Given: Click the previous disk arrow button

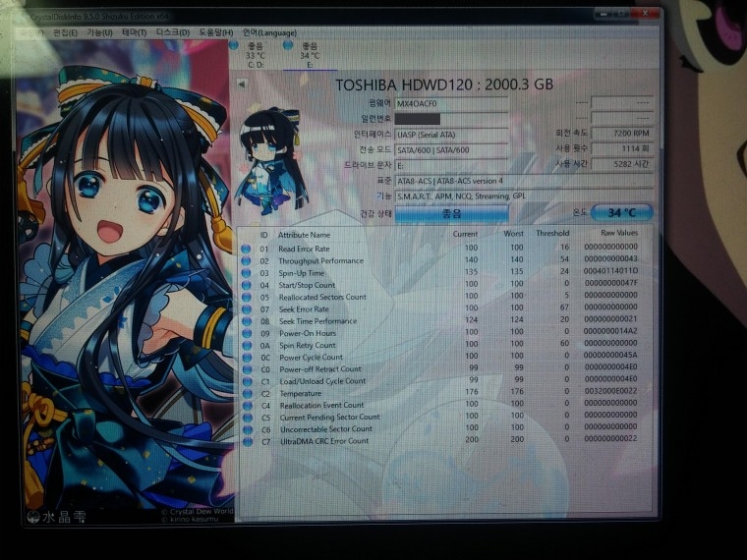Looking at the screenshot, I should pyautogui.click(x=242, y=84).
